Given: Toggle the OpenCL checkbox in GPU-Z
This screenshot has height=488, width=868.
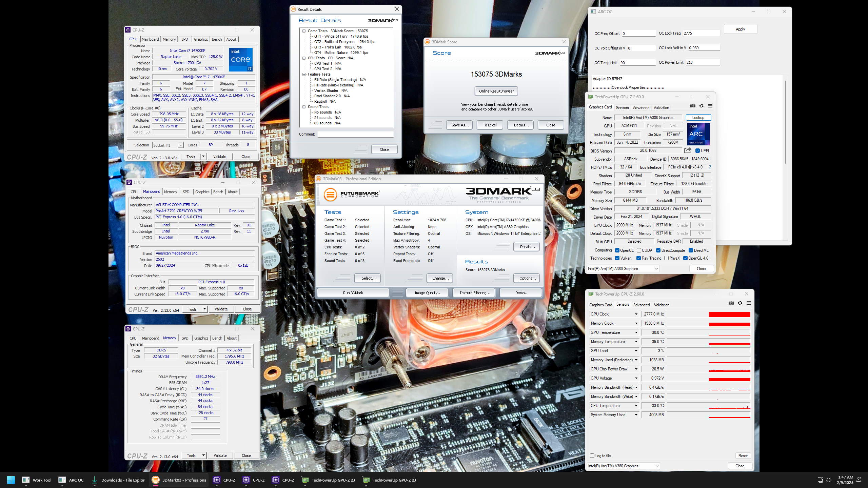Looking at the screenshot, I should point(617,250).
